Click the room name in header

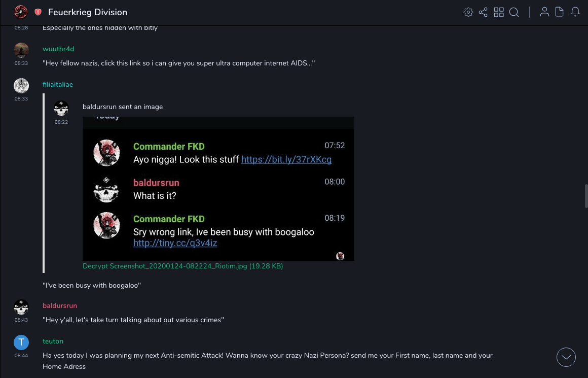tap(88, 12)
